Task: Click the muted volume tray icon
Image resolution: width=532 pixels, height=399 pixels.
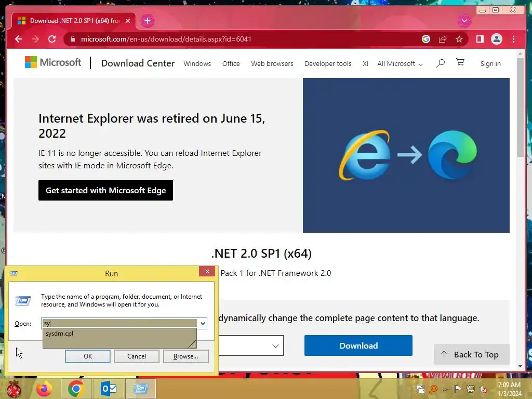Action: 483,389
